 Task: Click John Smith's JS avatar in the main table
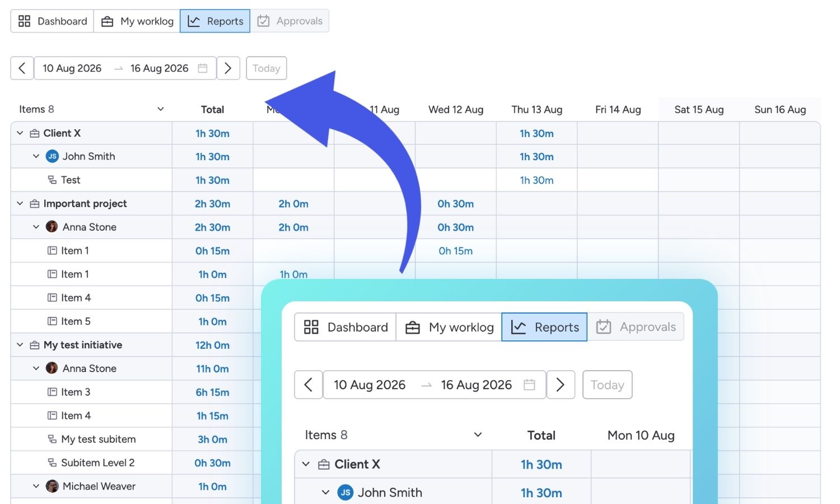[52, 156]
